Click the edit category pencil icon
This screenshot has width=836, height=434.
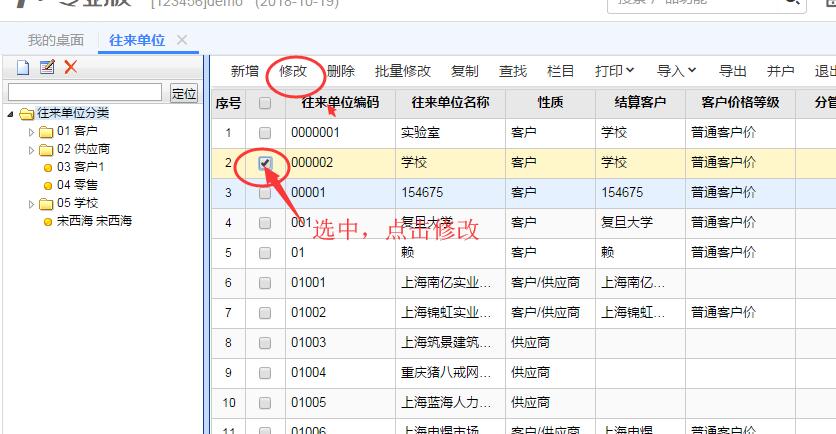click(x=46, y=68)
